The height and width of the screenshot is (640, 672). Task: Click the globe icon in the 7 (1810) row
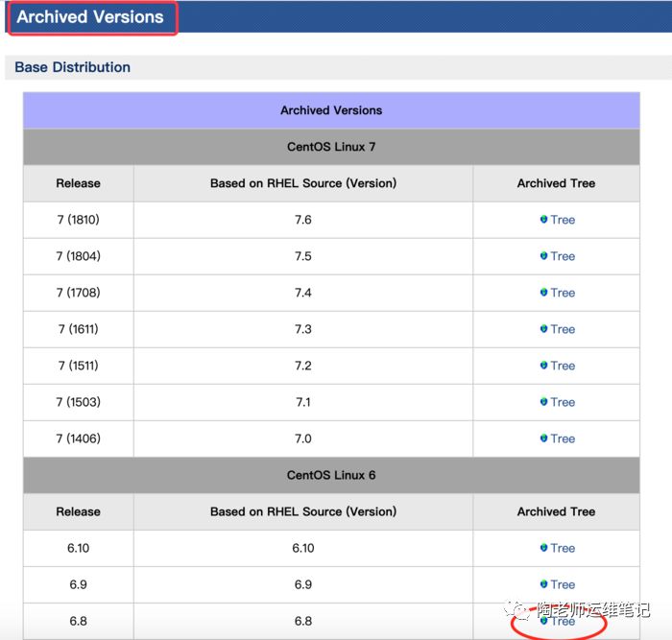(543, 220)
